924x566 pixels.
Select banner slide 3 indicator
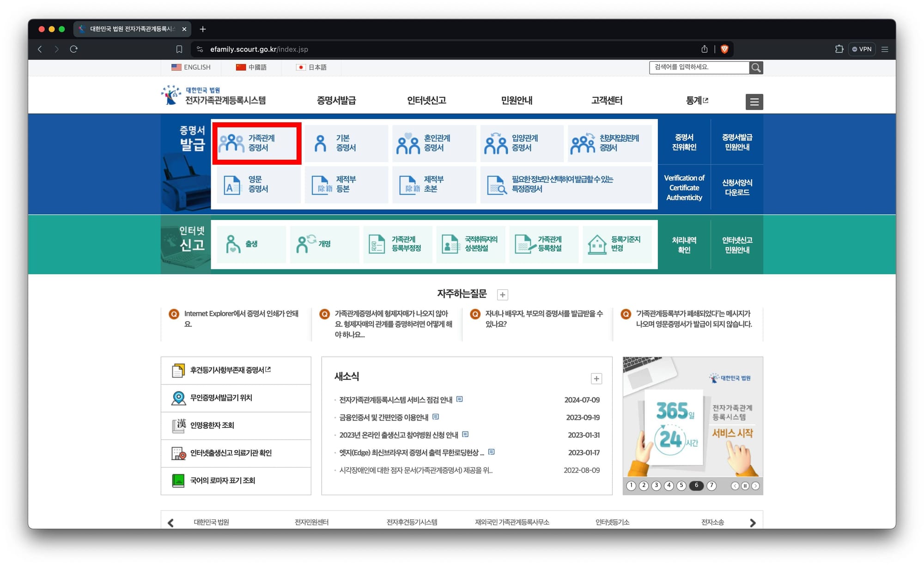click(x=656, y=486)
